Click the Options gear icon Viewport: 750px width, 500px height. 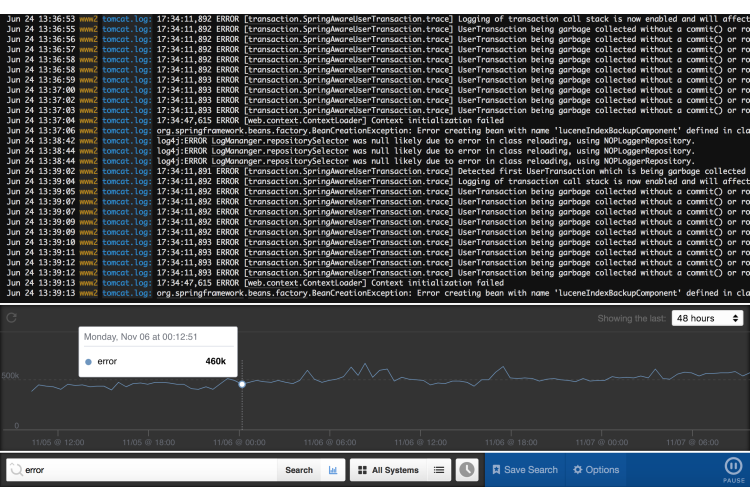coord(578,470)
